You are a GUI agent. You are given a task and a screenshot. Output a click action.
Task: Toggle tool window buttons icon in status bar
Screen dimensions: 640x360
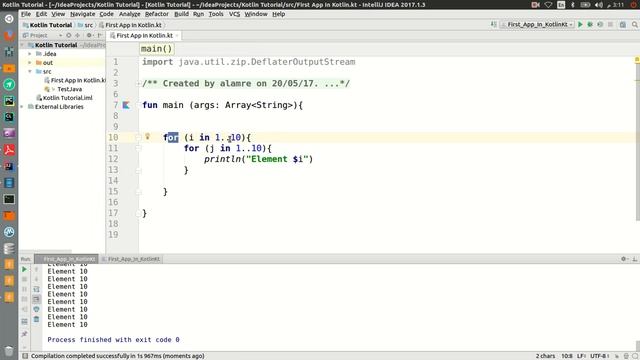click(25, 356)
